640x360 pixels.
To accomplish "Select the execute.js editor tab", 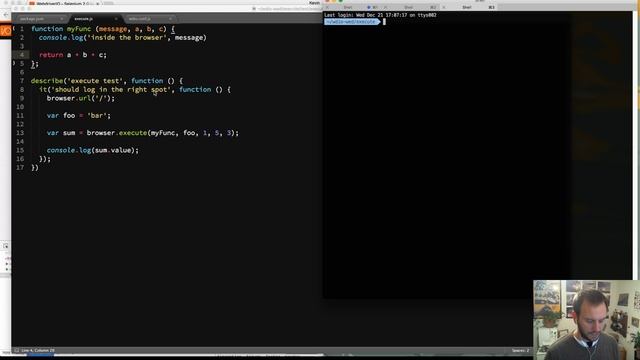I will (84, 19).
